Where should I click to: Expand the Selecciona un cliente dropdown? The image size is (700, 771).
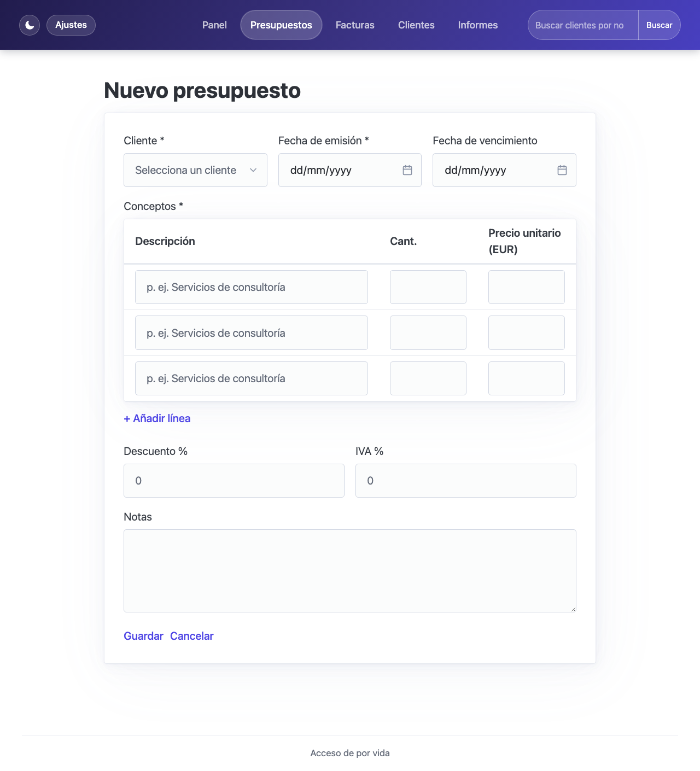tap(195, 170)
